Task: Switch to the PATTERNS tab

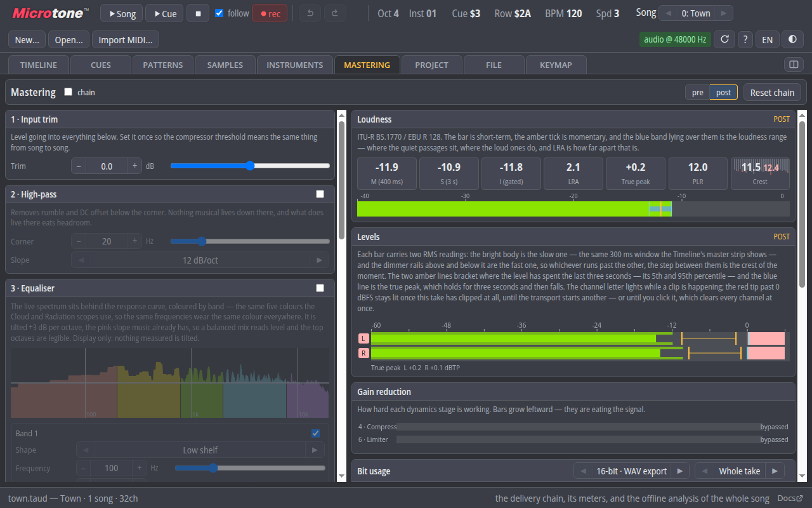Action: point(162,65)
